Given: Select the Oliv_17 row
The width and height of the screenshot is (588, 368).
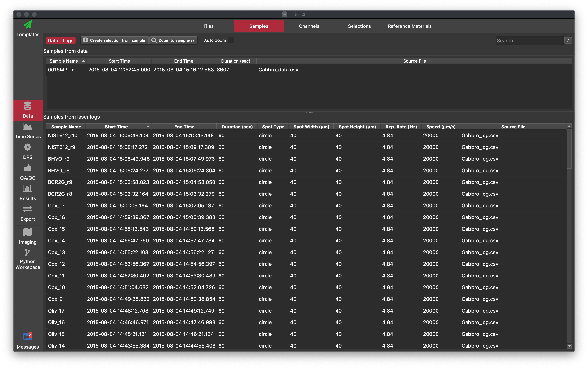Looking at the screenshot, I should (306, 311).
